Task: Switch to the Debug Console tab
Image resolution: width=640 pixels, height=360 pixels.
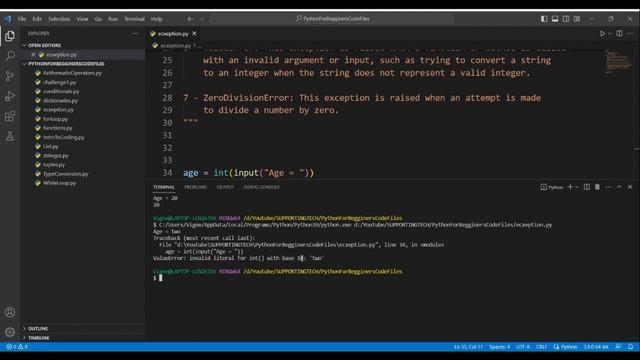Action: [262, 187]
